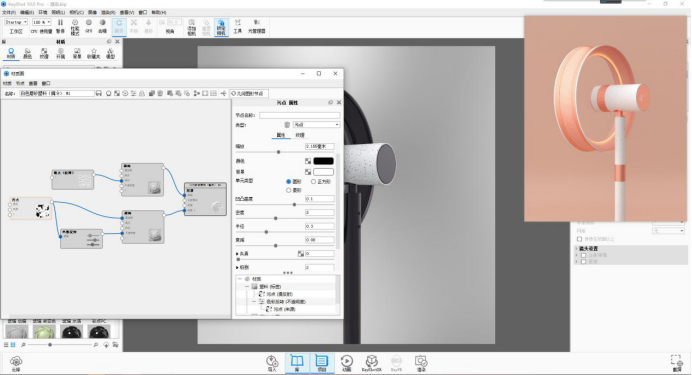The height and width of the screenshot is (375, 692).
Task: Select the circular cell type radio button
Action: [x=289, y=181]
